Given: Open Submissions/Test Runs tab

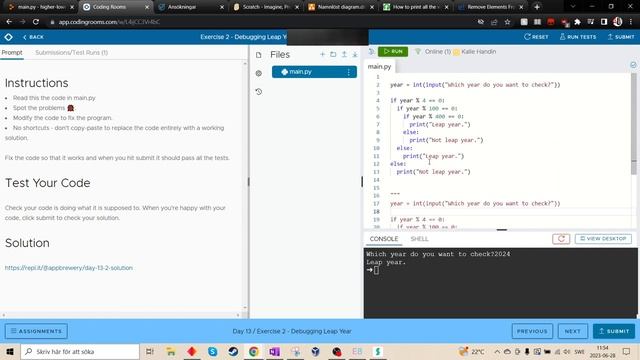Looking at the screenshot, I should (71, 53).
